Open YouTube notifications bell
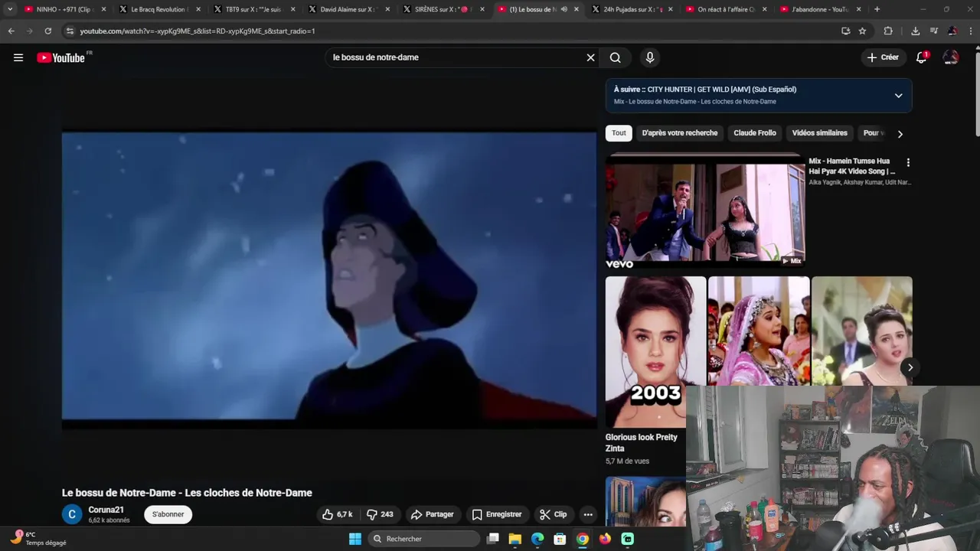This screenshot has height=551, width=980. click(922, 57)
